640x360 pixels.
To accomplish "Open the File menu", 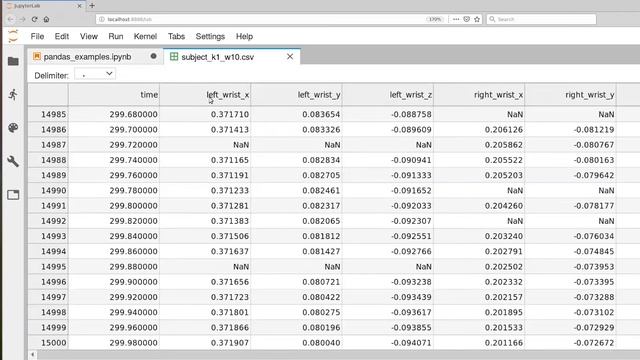I will click(x=37, y=36).
